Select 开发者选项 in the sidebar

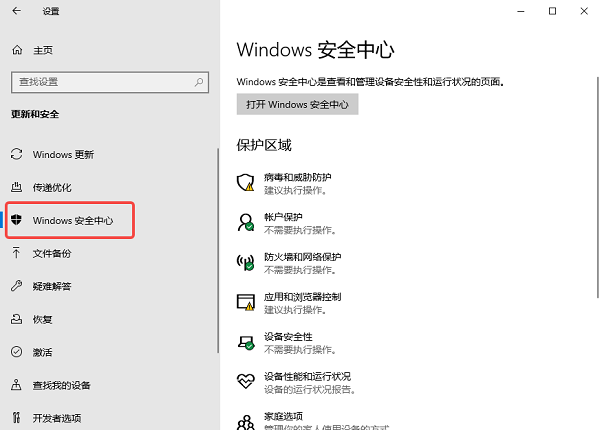[57, 418]
